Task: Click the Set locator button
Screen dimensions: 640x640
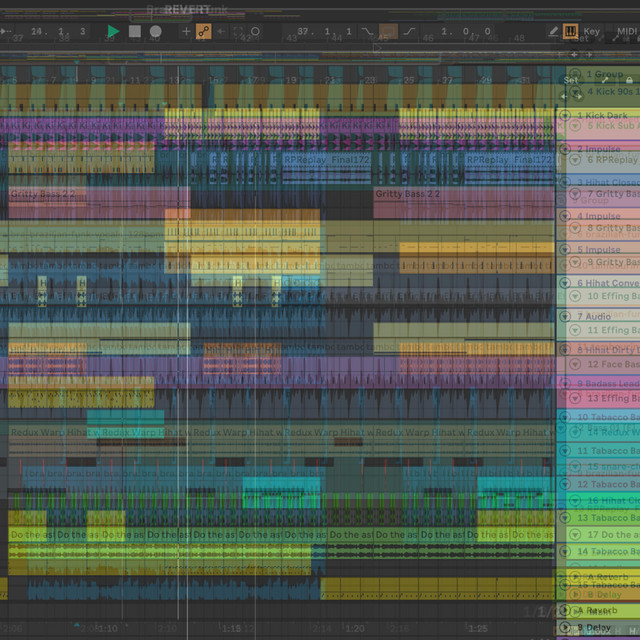Action: (x=570, y=80)
